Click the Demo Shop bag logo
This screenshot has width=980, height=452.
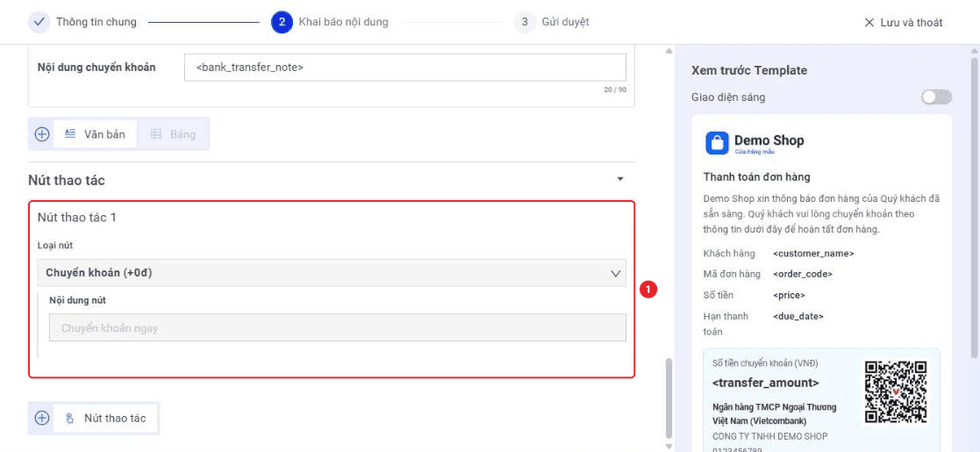tap(717, 142)
